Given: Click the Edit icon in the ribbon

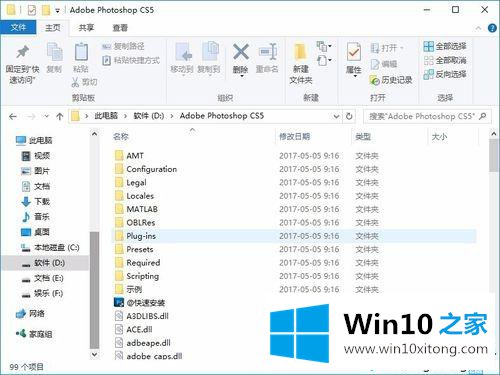Looking at the screenshot, I should pyautogui.click(x=375, y=64).
